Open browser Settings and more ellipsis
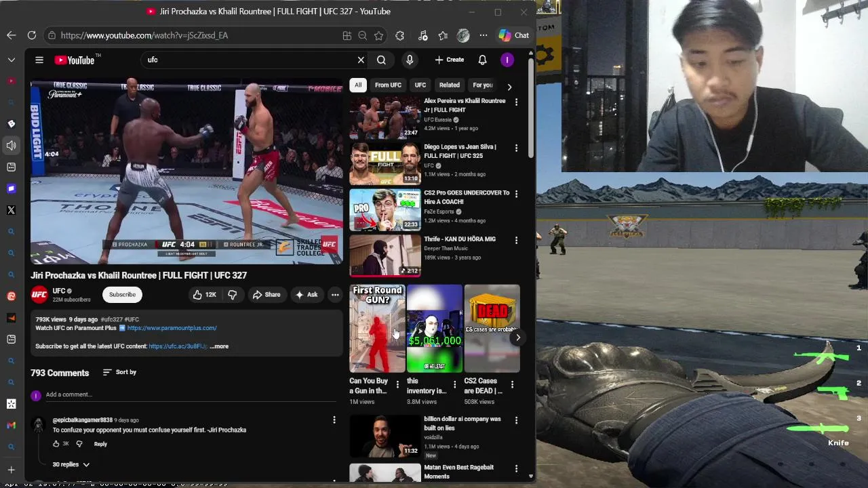 (x=483, y=35)
